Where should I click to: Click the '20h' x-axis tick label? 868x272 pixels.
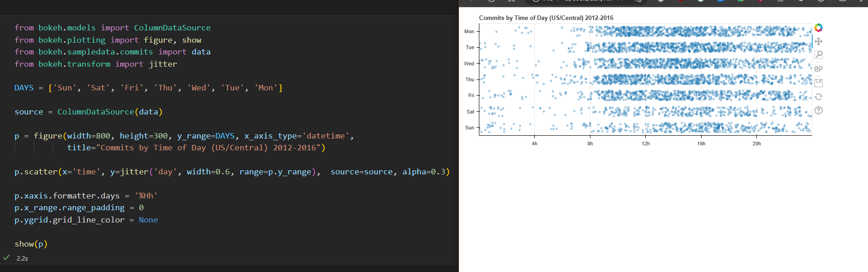(756, 143)
